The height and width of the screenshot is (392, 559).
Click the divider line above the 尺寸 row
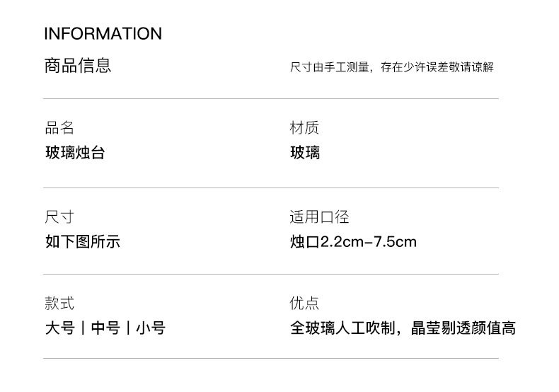coord(271,188)
